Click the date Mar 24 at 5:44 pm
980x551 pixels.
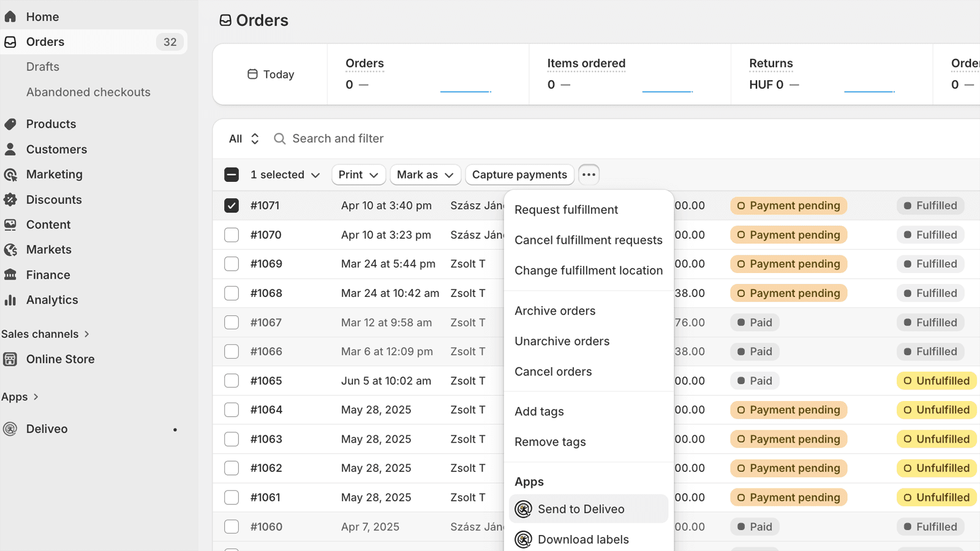pyautogui.click(x=388, y=264)
